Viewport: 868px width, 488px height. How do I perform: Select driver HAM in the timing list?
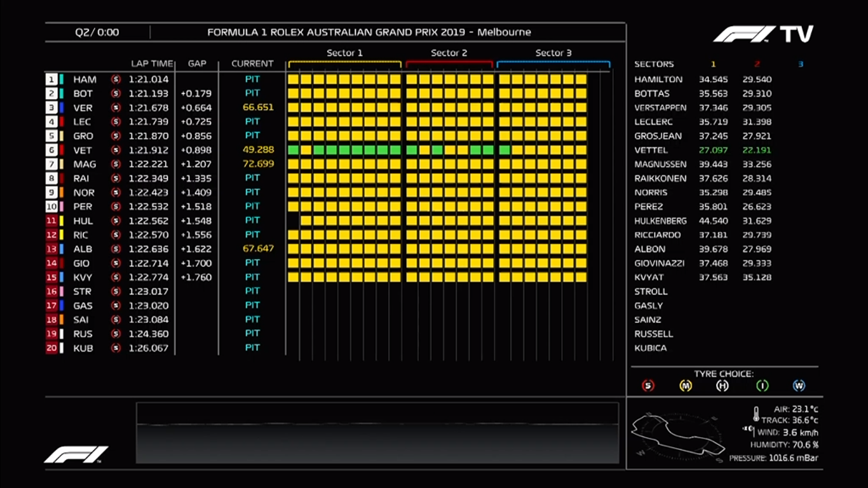point(85,79)
